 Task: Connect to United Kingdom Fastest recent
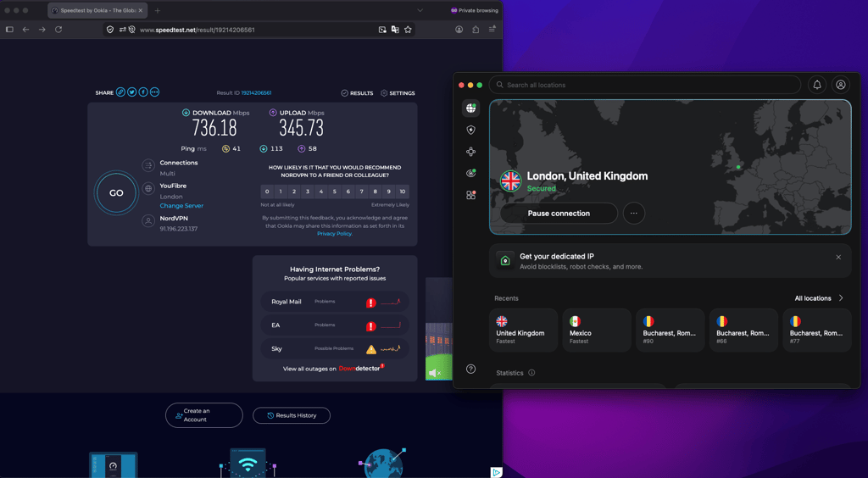pos(523,331)
